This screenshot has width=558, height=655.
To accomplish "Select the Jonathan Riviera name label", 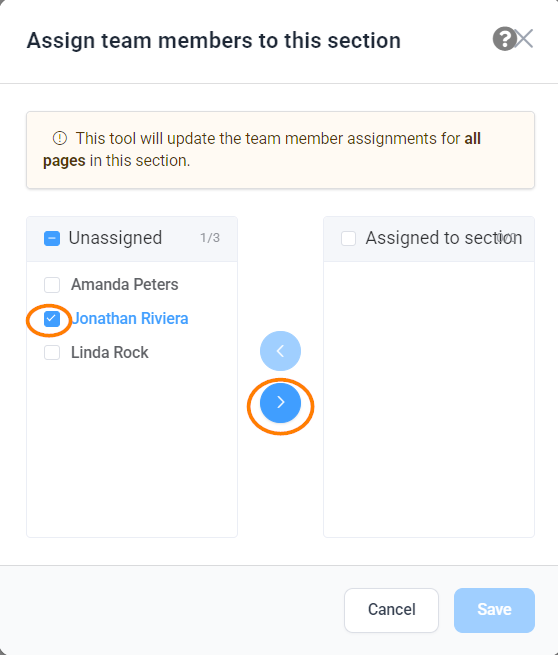I will coord(130,319).
